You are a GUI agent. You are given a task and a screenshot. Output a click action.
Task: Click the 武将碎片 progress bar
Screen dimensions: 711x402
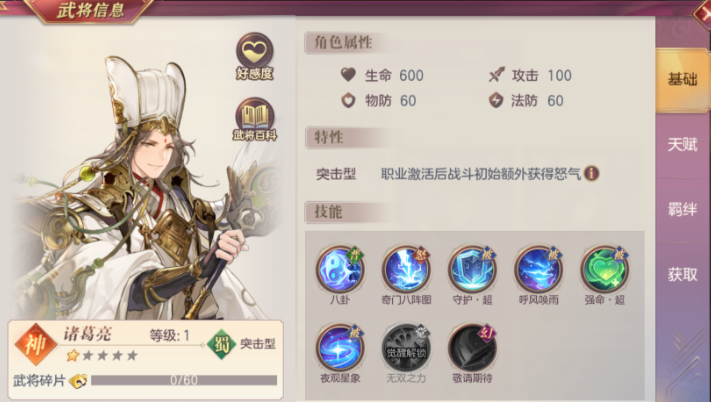click(184, 380)
